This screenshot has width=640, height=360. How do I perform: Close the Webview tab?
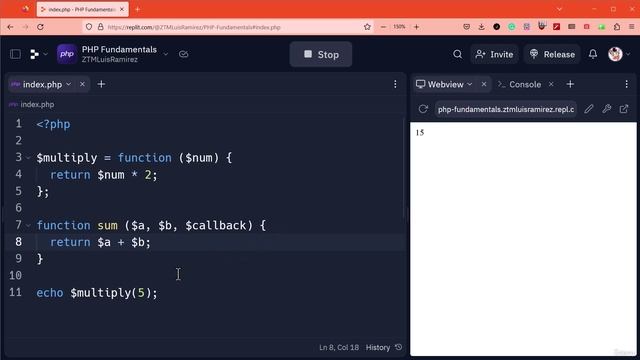[x=484, y=84]
